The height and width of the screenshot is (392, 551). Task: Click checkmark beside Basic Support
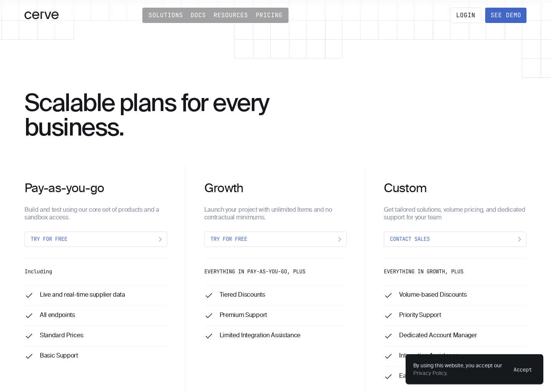pos(29,356)
